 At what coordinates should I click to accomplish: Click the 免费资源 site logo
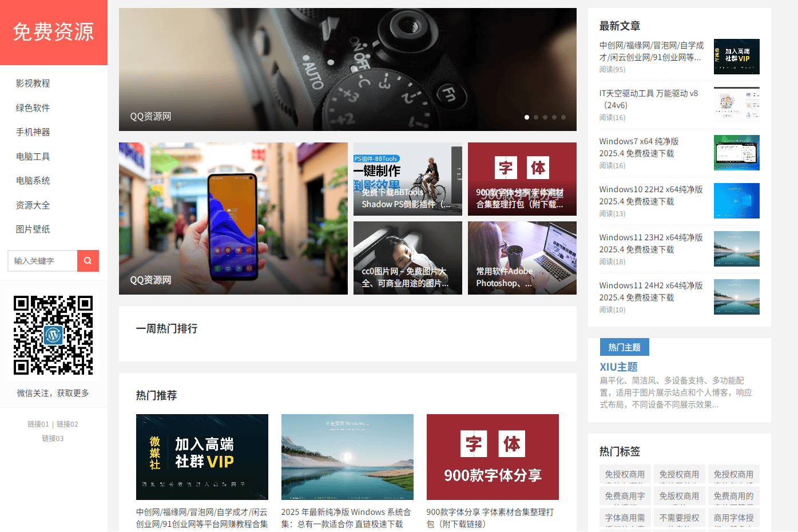54,32
